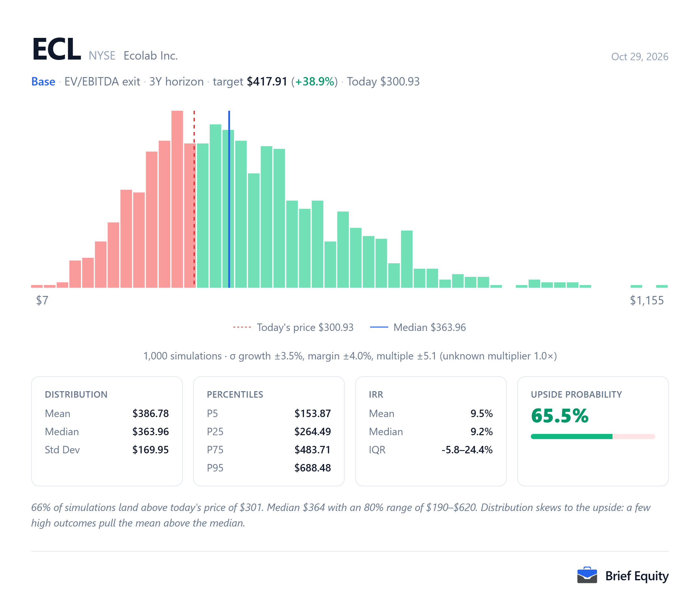
Task: Click the Oct 29, 2026 date
Action: [639, 56]
